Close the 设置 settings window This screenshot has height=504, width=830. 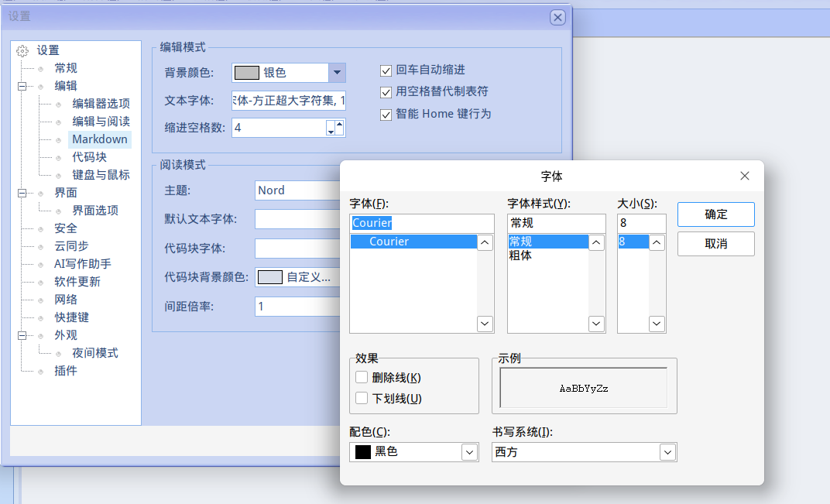pos(557,18)
